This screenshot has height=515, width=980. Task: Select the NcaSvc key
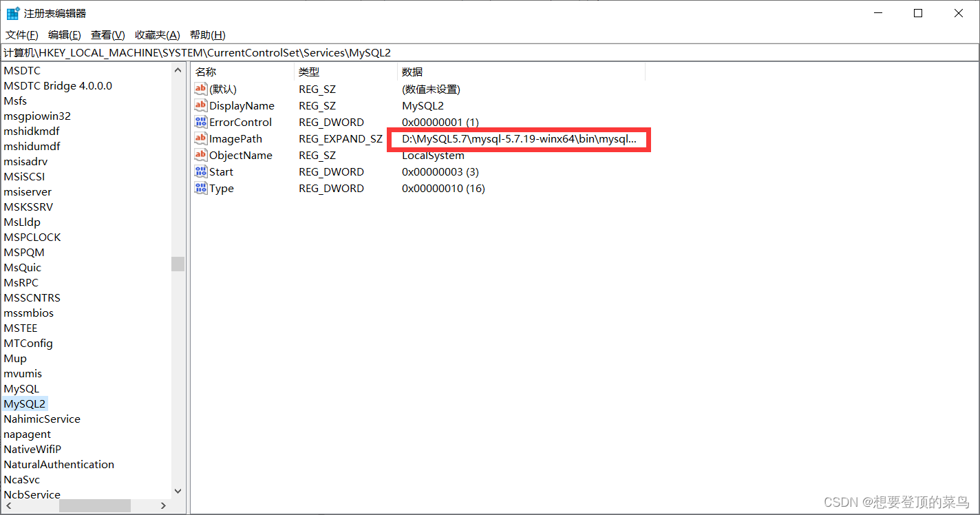click(22, 479)
